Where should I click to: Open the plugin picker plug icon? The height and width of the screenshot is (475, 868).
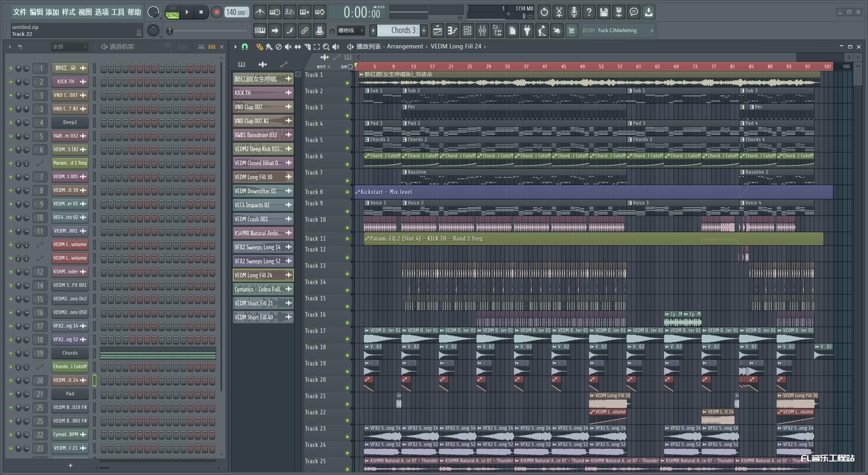pos(527,31)
